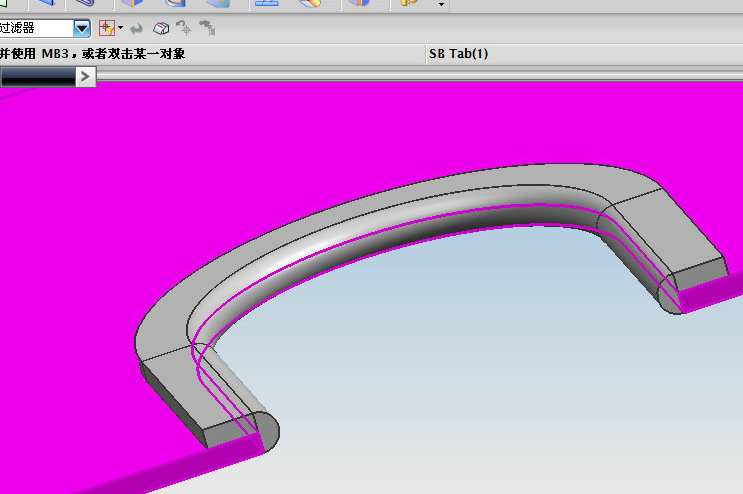Click the green return arrow icon
743x494 pixels.
coord(136,29)
